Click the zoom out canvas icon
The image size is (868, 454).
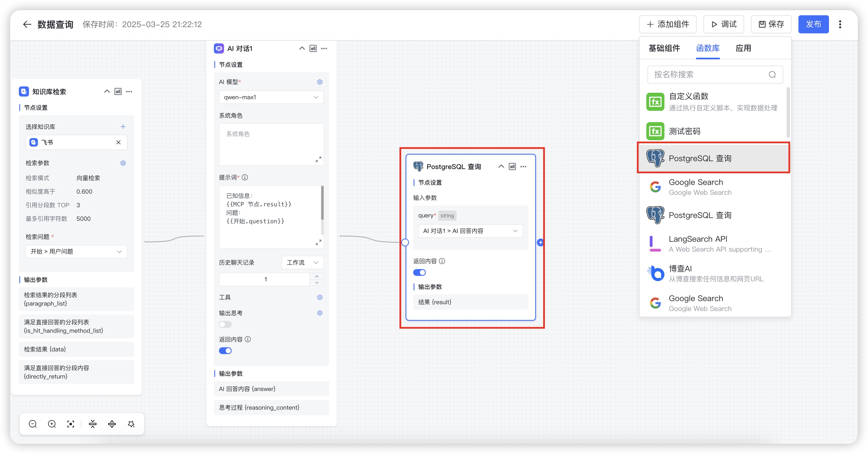[33, 424]
